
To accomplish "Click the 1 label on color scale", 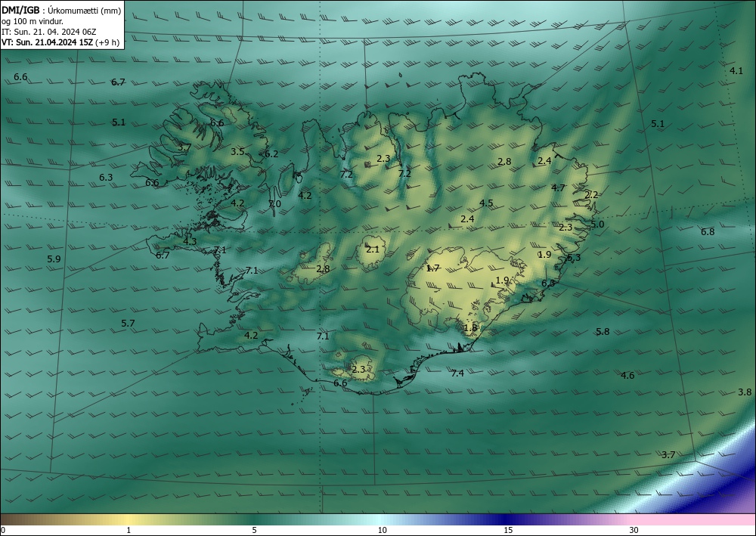I will coord(129,530).
